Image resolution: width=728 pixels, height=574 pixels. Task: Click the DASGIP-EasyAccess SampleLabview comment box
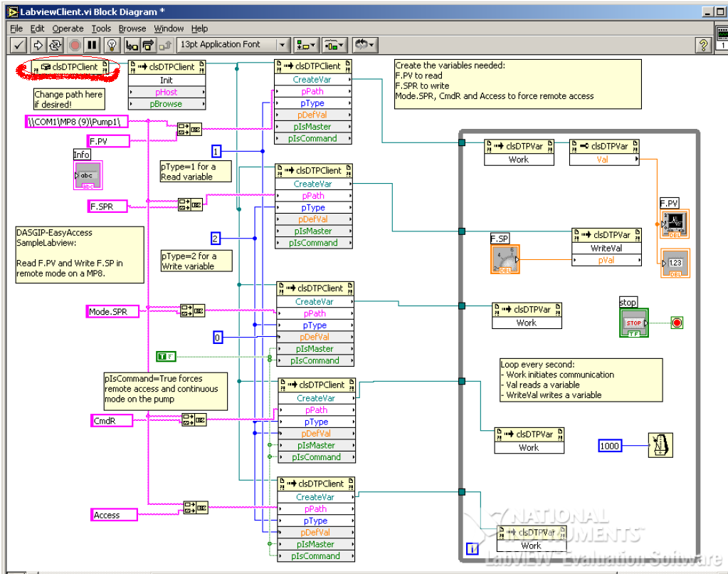[x=80, y=255]
